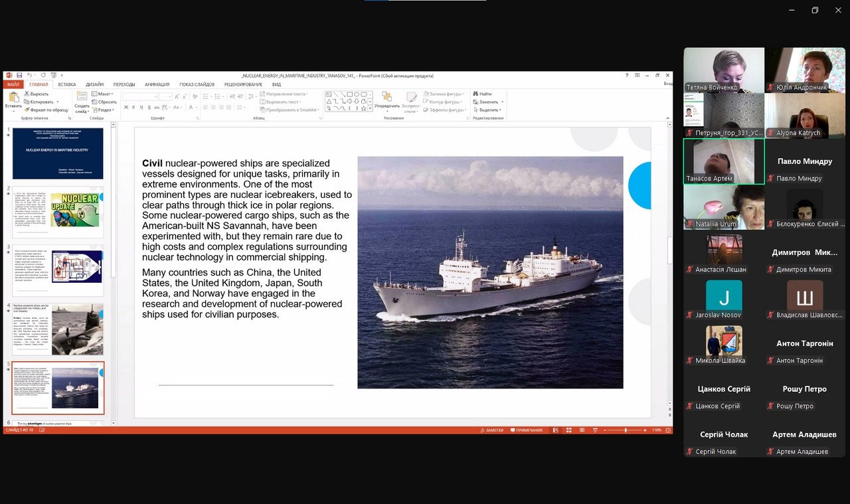Start slideshow from quick access toolbar icon
The width and height of the screenshot is (850, 504).
click(53, 75)
